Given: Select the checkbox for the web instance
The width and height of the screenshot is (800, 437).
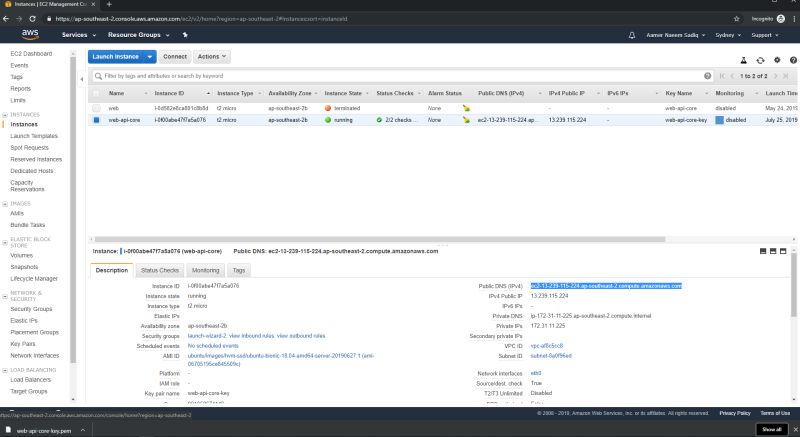Looking at the screenshot, I should [96, 108].
